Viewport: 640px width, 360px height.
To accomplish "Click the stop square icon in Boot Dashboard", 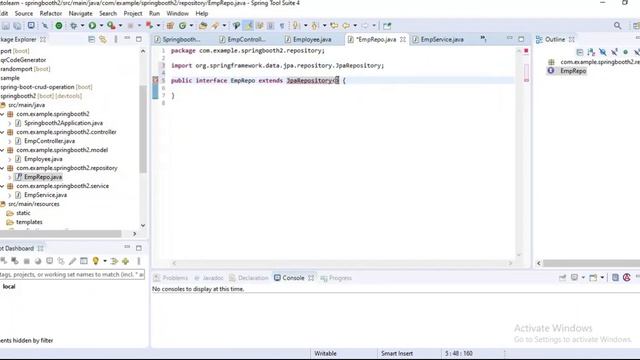I will tap(27, 261).
